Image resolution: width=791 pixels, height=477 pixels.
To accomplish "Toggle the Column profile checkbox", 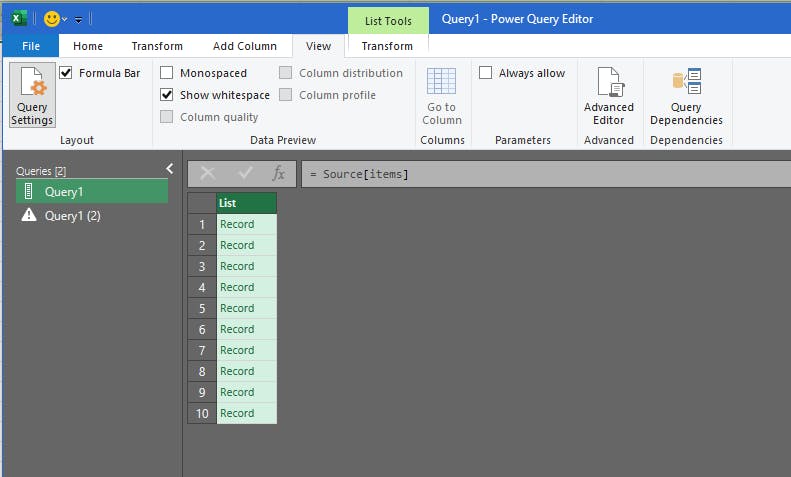I will [x=286, y=95].
